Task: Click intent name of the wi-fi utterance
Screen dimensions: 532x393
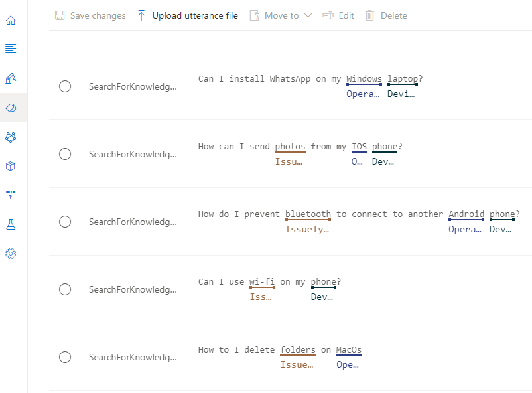Action: point(133,289)
